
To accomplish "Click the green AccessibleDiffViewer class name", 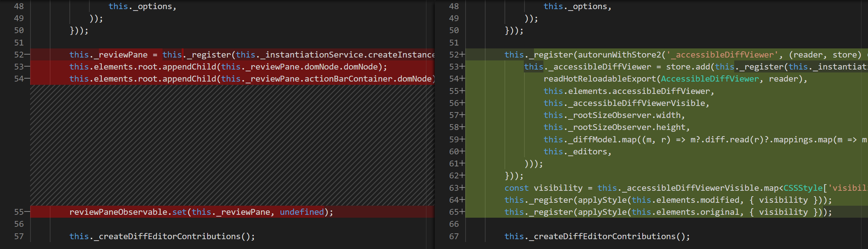I will 710,79.
